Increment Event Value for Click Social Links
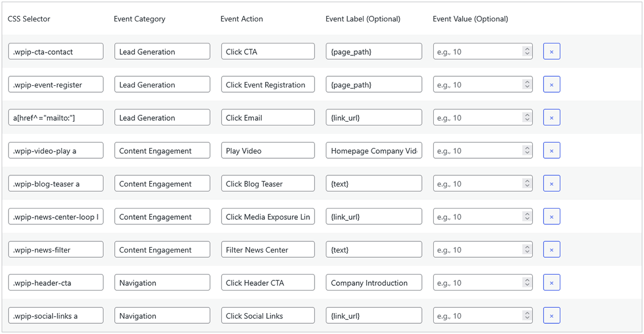Image resolution: width=644 pixels, height=334 pixels. tap(526, 313)
